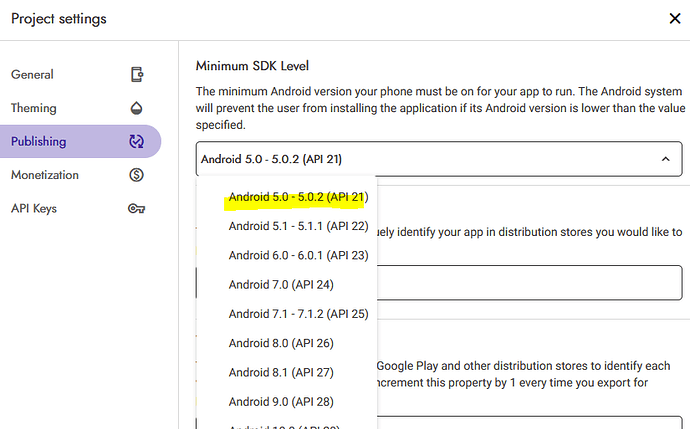Collapse the Minimum SDK dropdown via chevron

(666, 159)
